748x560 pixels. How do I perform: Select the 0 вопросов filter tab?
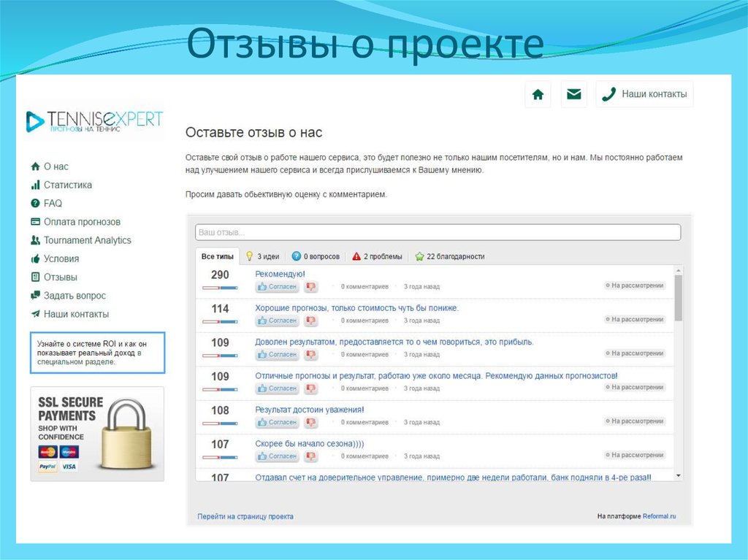coord(316,256)
